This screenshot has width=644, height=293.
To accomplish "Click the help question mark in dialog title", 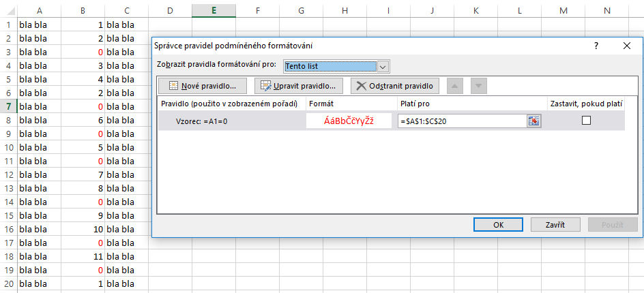I will [x=596, y=46].
